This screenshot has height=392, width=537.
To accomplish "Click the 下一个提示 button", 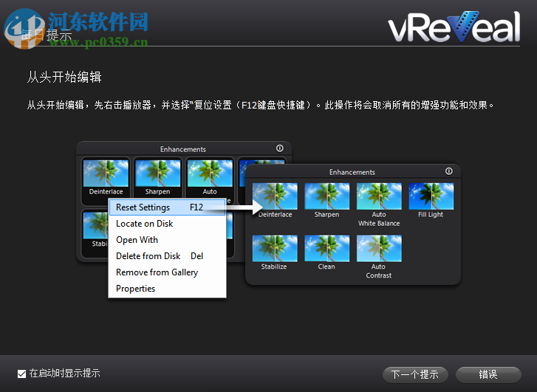I will (x=415, y=374).
